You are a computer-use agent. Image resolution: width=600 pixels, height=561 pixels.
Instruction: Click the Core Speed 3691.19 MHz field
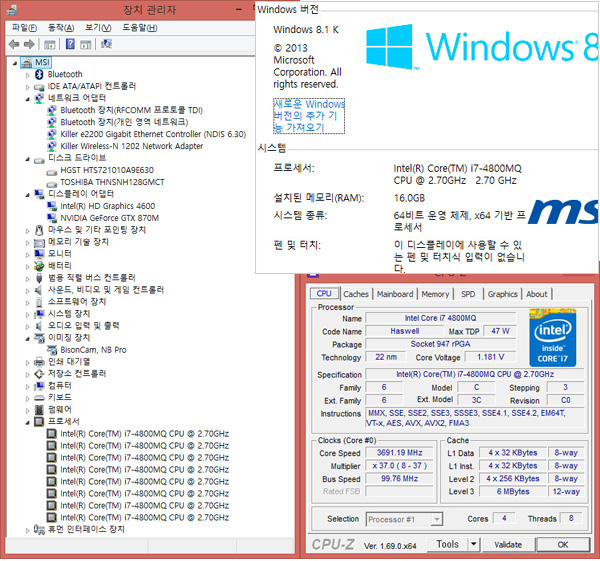pyautogui.click(x=399, y=453)
